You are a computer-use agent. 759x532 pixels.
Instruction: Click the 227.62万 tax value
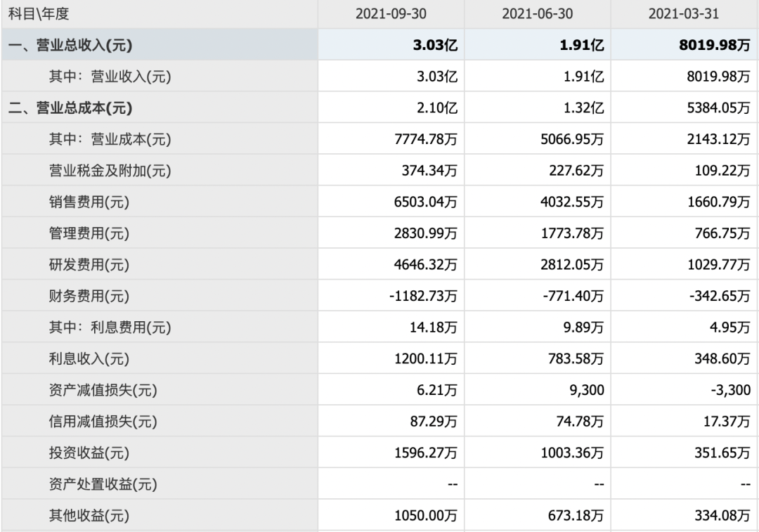click(576, 171)
